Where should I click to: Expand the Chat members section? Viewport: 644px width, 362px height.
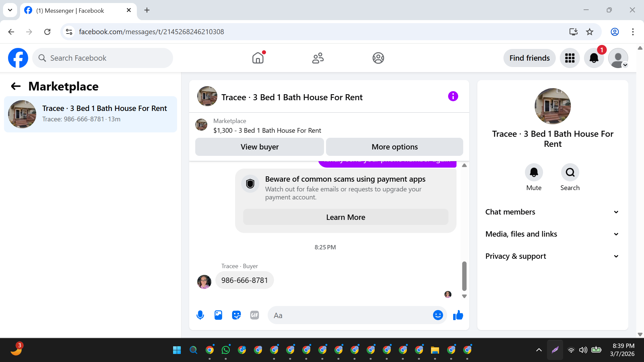click(x=552, y=212)
